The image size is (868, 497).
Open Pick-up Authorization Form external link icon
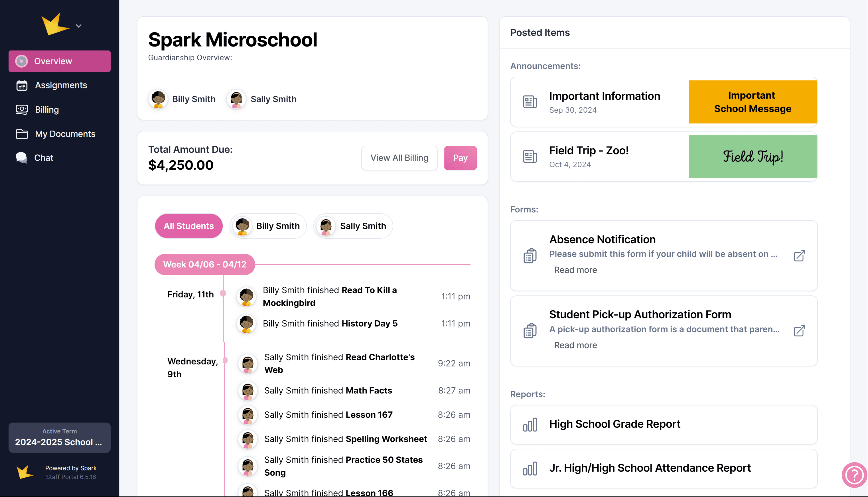tap(799, 330)
